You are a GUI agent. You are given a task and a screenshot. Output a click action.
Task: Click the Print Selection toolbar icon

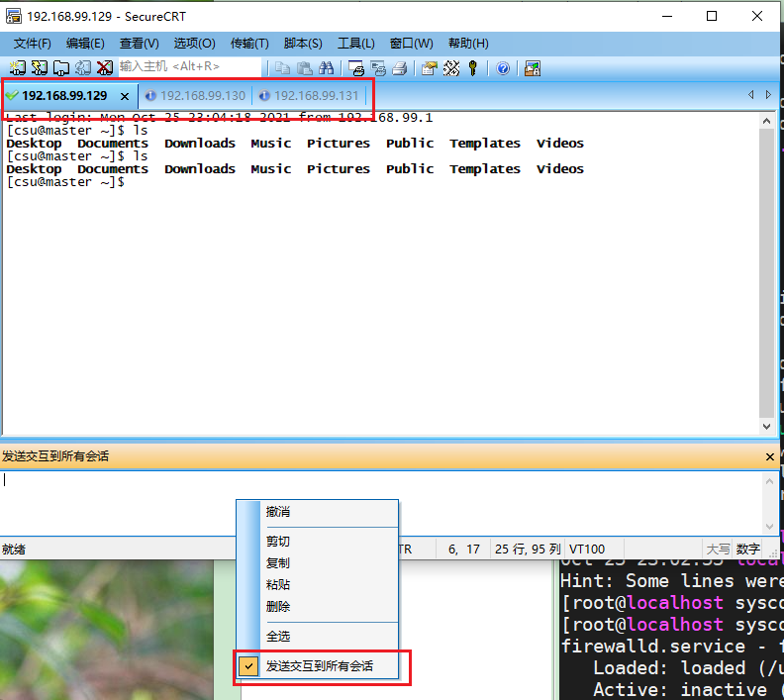[378, 68]
